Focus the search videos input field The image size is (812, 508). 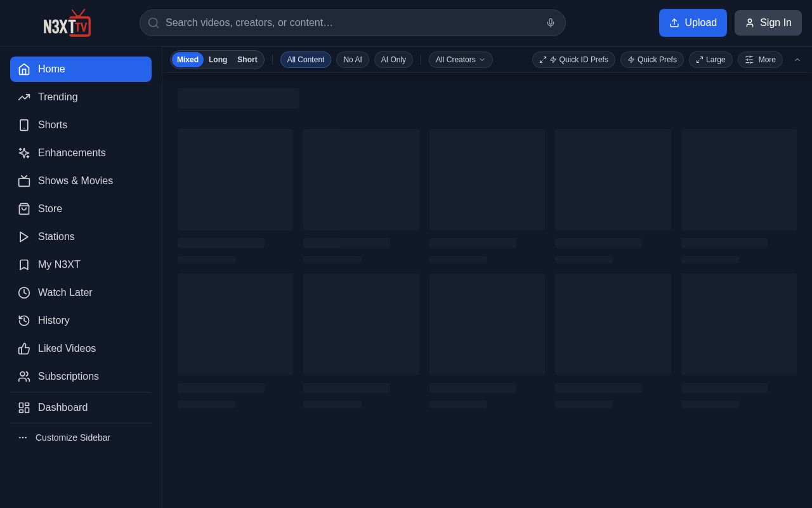pos(352,23)
